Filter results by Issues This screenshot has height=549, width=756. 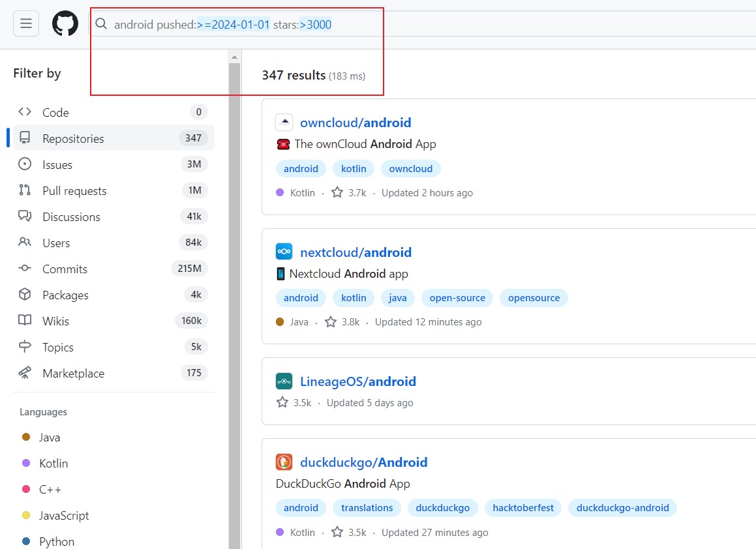(113, 164)
